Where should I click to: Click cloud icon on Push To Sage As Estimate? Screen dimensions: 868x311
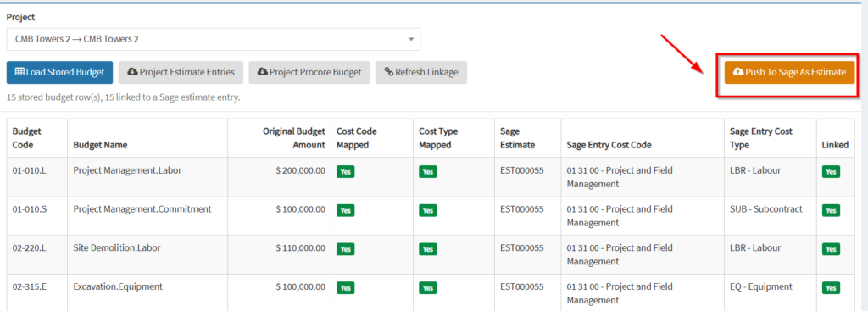(738, 73)
